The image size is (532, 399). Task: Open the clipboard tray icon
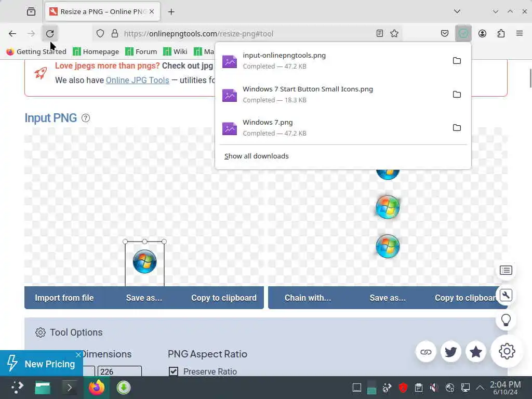pos(419,388)
